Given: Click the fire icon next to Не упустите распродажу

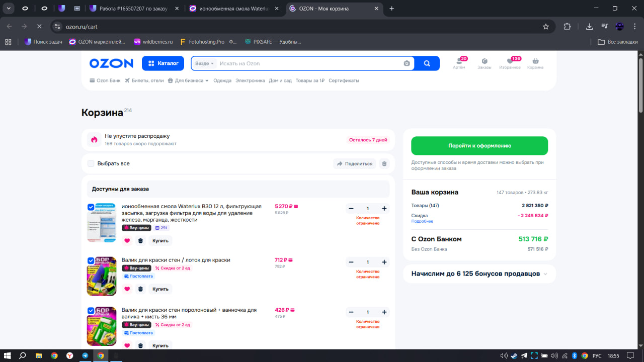Looking at the screenshot, I should coord(94,139).
